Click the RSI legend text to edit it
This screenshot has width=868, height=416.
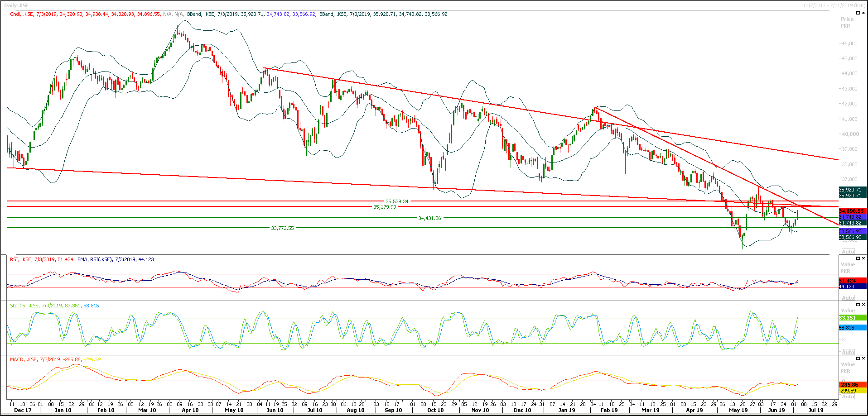point(14,259)
